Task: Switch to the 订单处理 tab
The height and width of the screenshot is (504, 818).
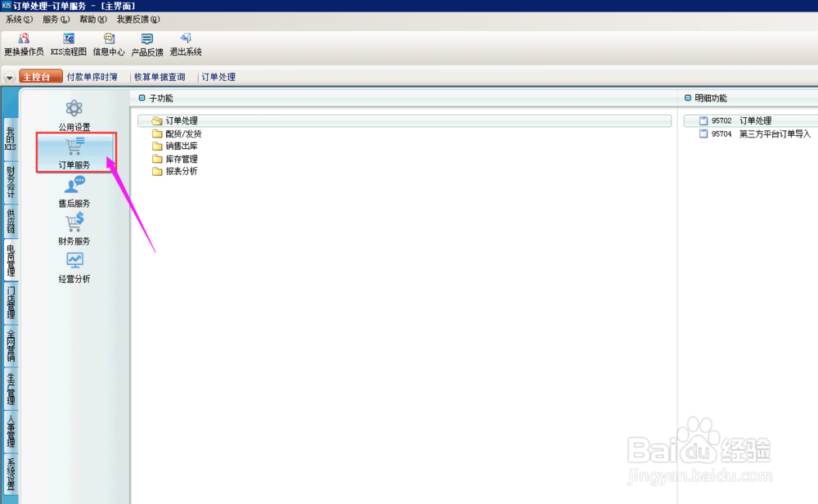Action: click(218, 77)
